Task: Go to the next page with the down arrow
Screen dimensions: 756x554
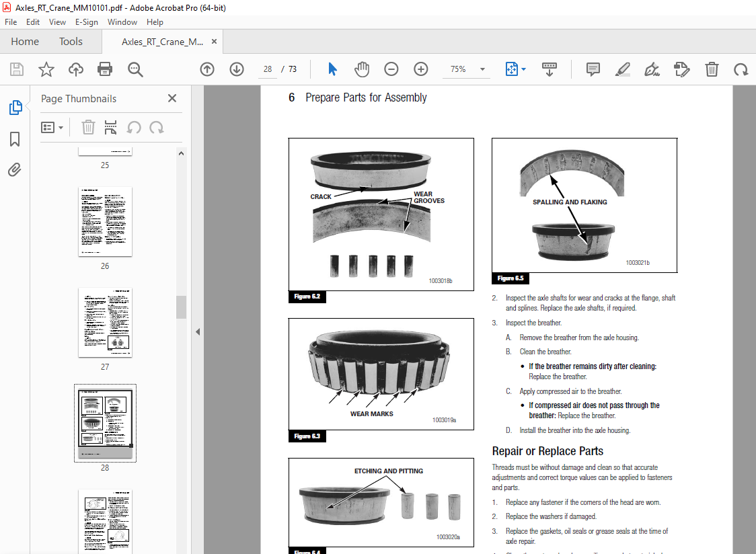Action: point(237,69)
